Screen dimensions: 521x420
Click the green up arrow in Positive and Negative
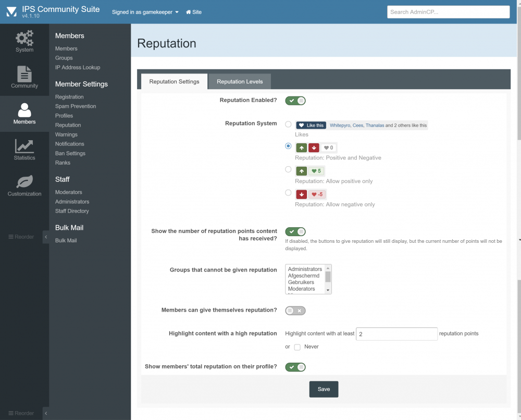point(301,148)
